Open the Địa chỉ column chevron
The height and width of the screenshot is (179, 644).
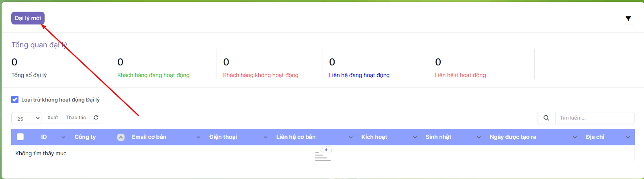(628, 137)
